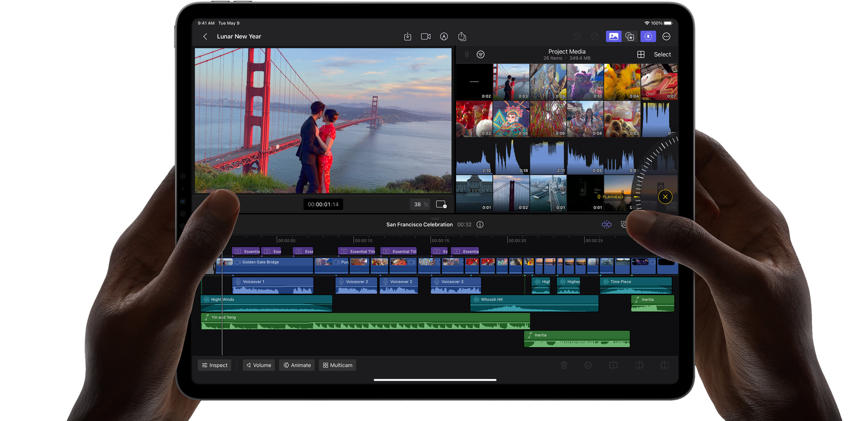Toggle snapping in the timeline
868x421 pixels.
click(607, 224)
